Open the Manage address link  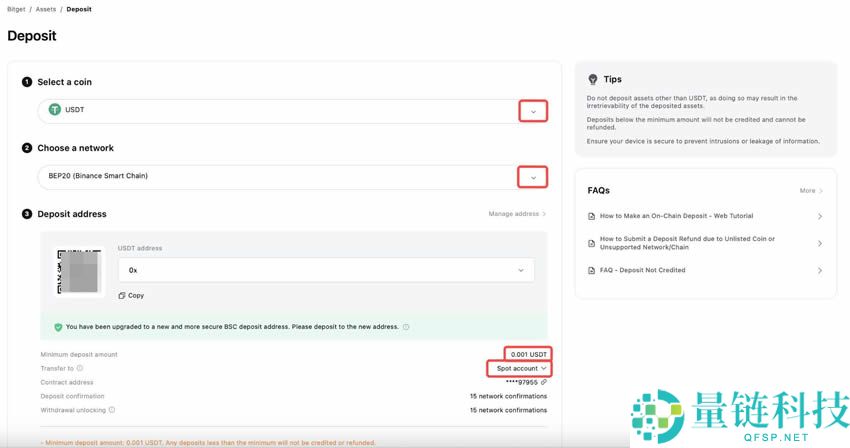(x=517, y=214)
